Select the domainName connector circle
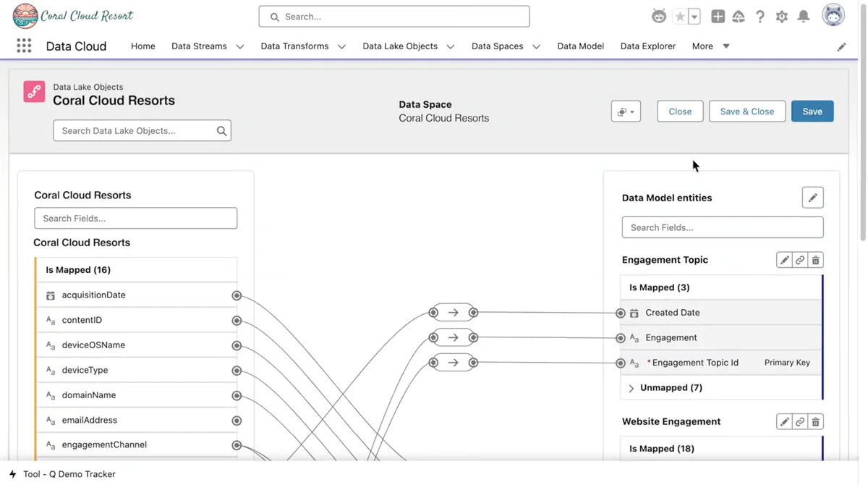Image resolution: width=868 pixels, height=485 pixels. tap(237, 395)
